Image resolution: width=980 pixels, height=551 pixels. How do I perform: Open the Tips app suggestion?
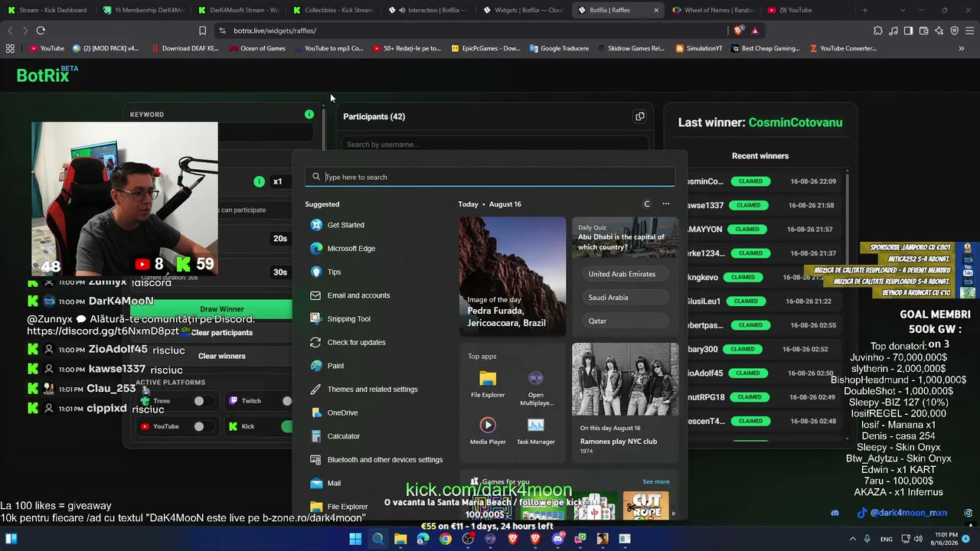325,272
